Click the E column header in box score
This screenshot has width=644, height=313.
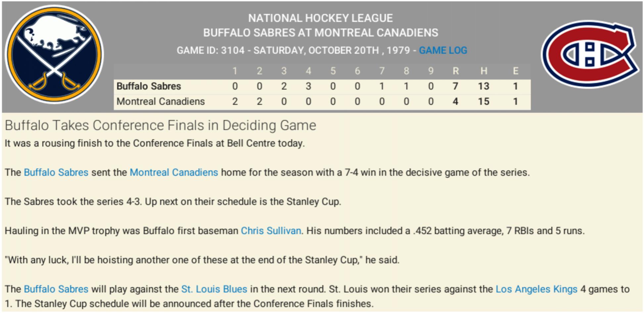point(515,71)
